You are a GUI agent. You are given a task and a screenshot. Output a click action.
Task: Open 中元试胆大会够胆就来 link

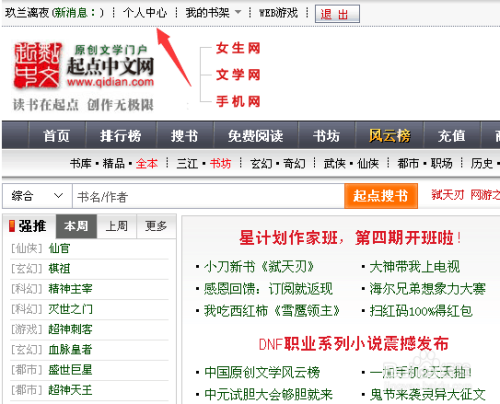click(268, 394)
